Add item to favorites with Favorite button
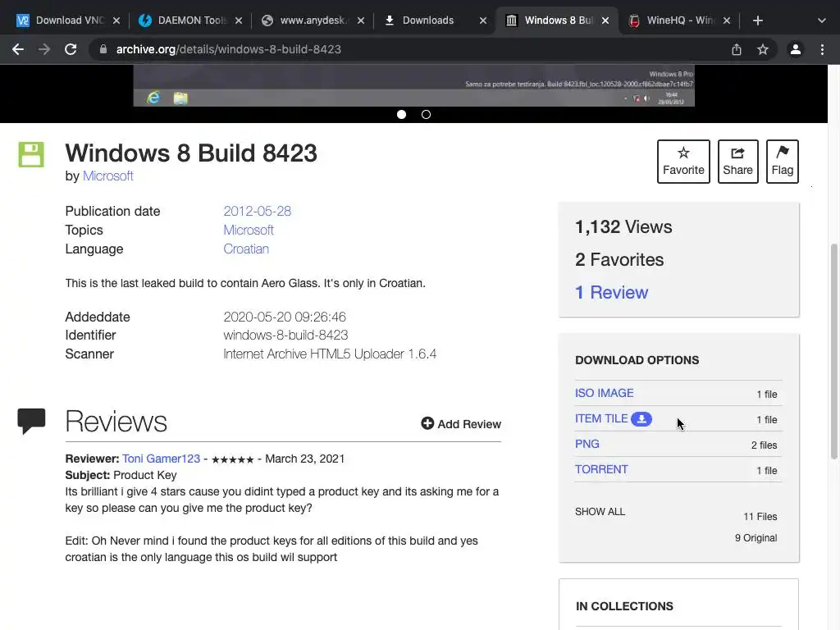This screenshot has width=840, height=630. 683,162
